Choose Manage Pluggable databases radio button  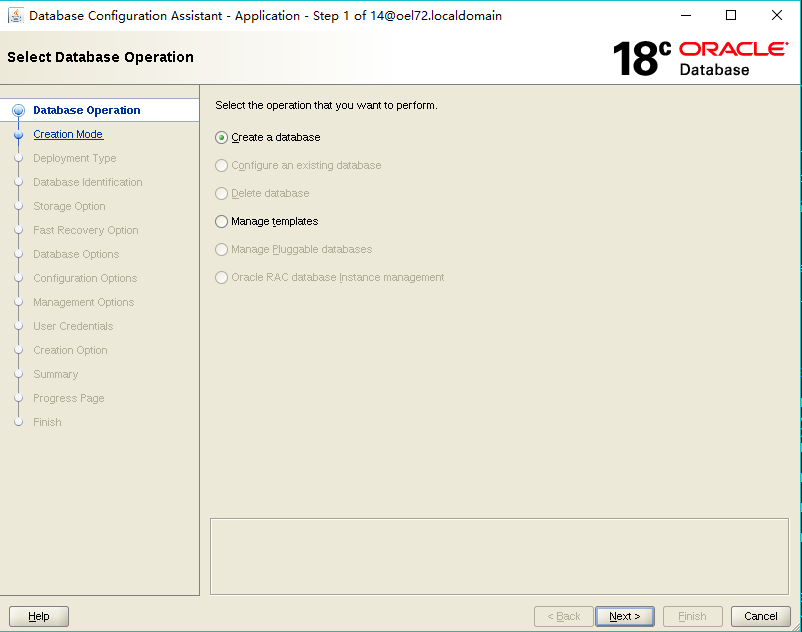pos(294,250)
